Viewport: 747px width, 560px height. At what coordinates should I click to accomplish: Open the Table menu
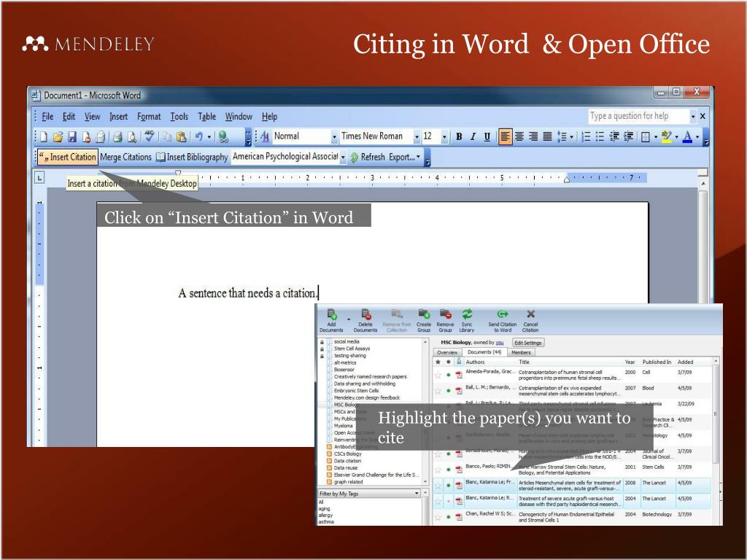click(206, 117)
